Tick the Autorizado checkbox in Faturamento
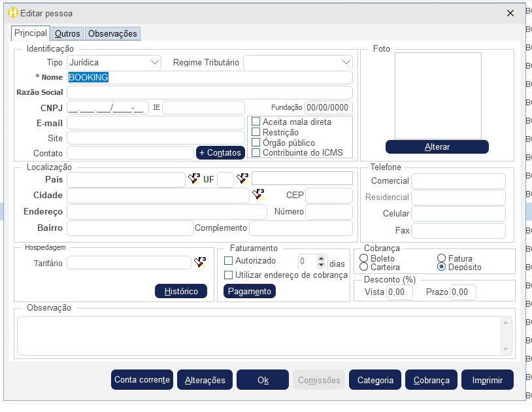 coord(229,261)
